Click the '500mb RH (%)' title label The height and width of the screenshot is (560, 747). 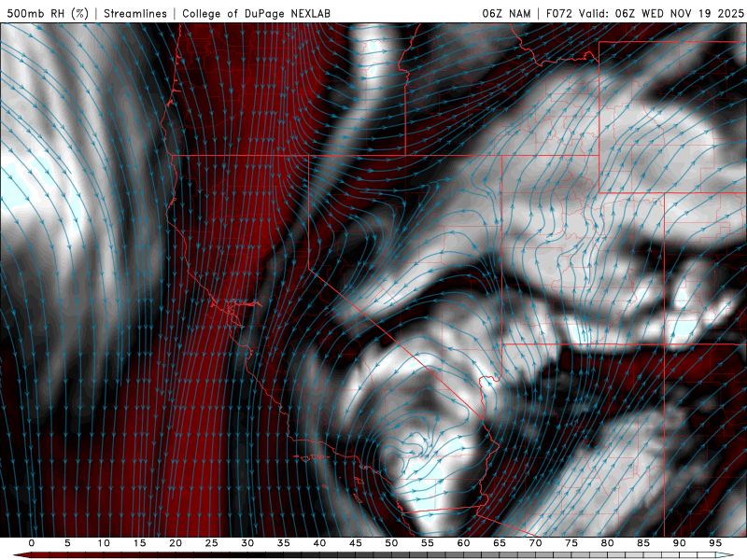pos(48,13)
